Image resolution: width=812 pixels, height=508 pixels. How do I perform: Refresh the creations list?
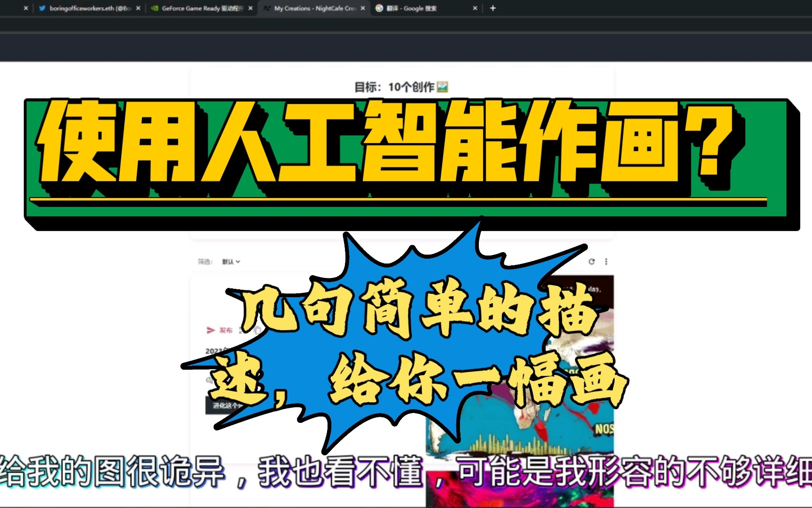592,262
